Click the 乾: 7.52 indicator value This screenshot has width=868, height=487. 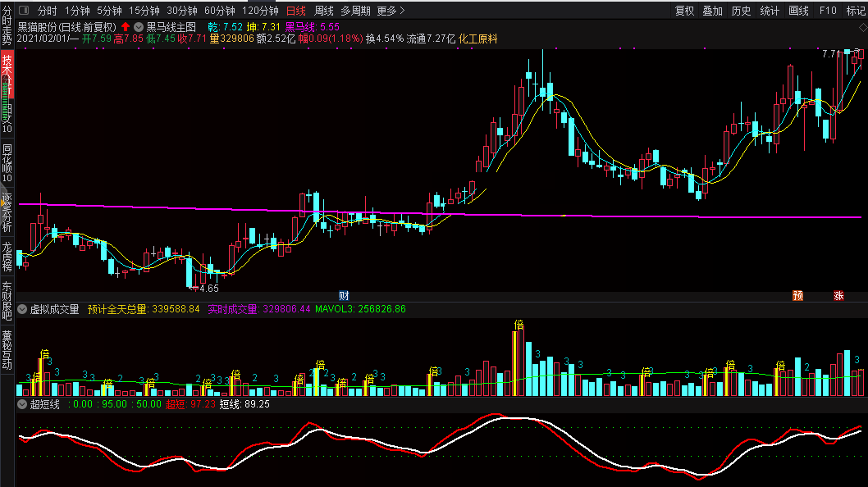225,27
